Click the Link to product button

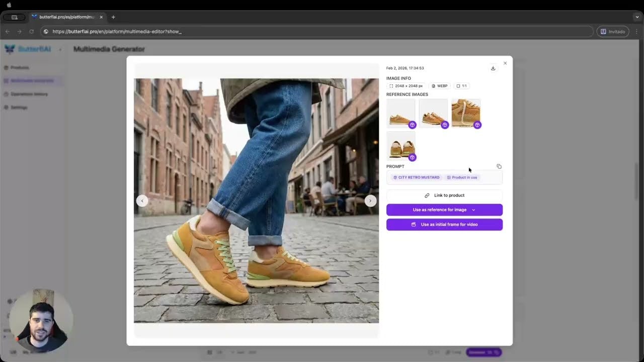point(444,195)
